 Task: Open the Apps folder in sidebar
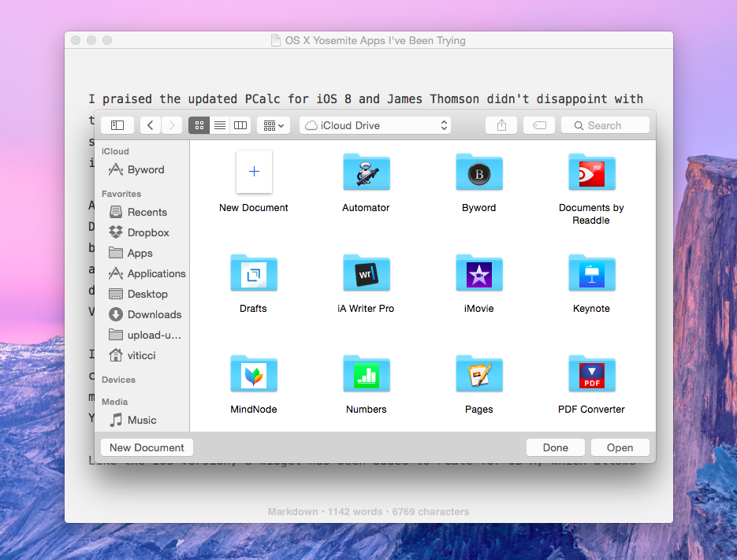click(141, 254)
